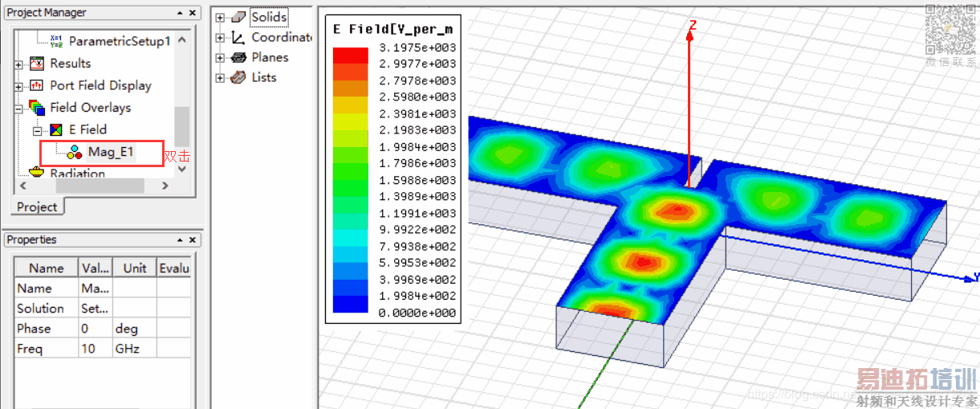This screenshot has height=409, width=980.
Task: Click the Unit column header in Properties
Action: (135, 268)
